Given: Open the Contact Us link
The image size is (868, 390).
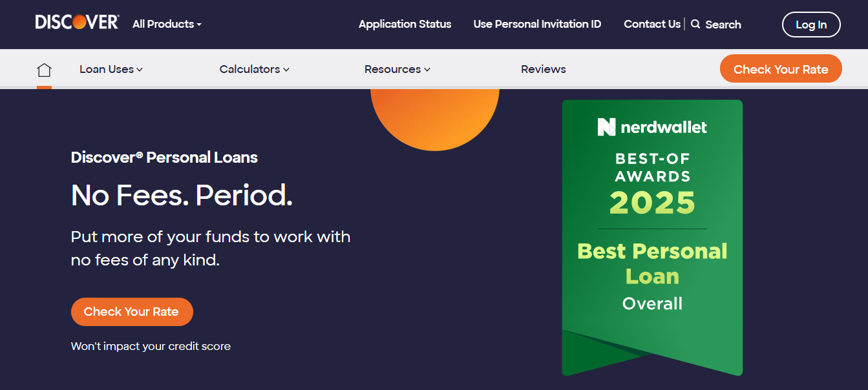Looking at the screenshot, I should 651,25.
